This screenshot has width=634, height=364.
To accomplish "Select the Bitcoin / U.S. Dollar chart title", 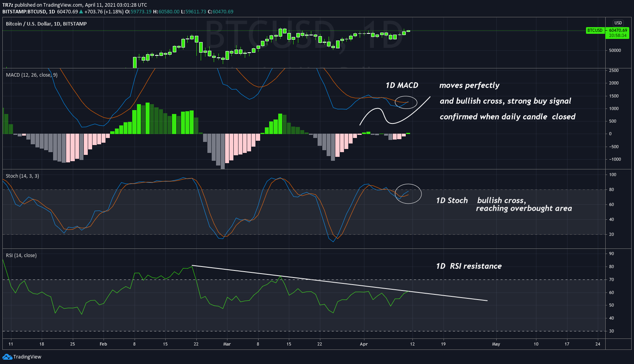I will [46, 24].
